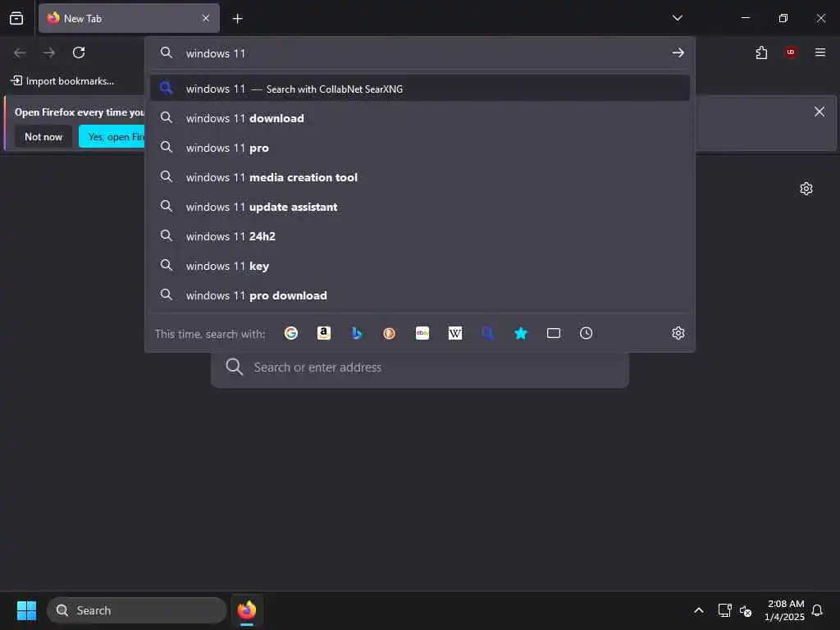Pick suggestion 'windows 11 key'
The width and height of the screenshot is (840, 630).
coord(420,266)
